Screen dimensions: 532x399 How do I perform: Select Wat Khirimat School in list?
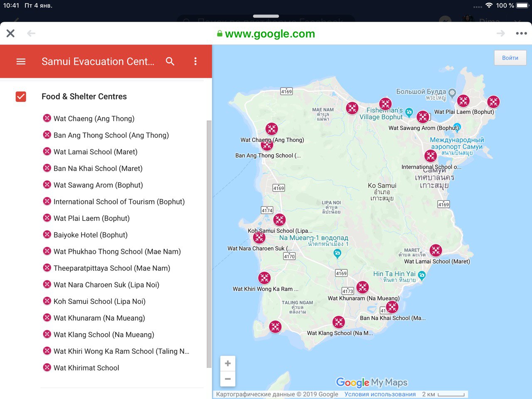pos(86,368)
